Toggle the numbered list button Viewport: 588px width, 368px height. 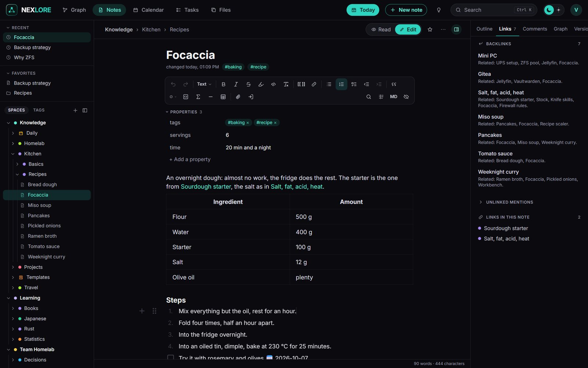341,84
